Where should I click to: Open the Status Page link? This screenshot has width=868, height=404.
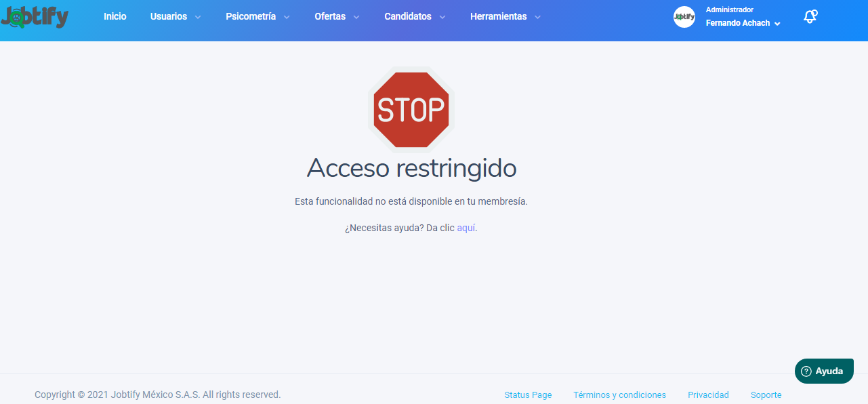(x=528, y=395)
